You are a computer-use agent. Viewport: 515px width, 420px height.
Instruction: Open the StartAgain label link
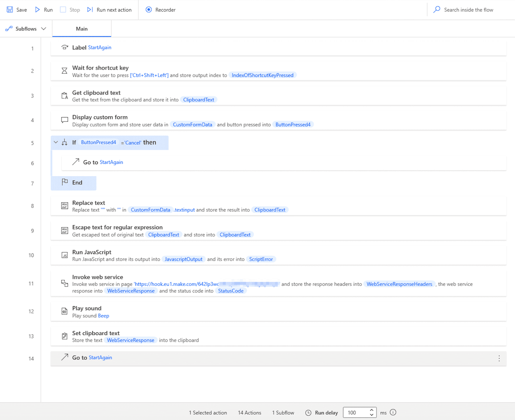(x=100, y=47)
